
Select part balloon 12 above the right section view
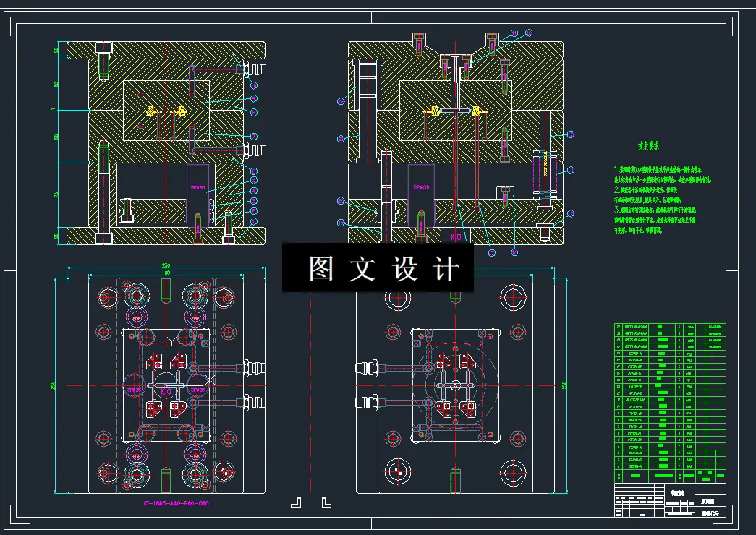pos(529,33)
